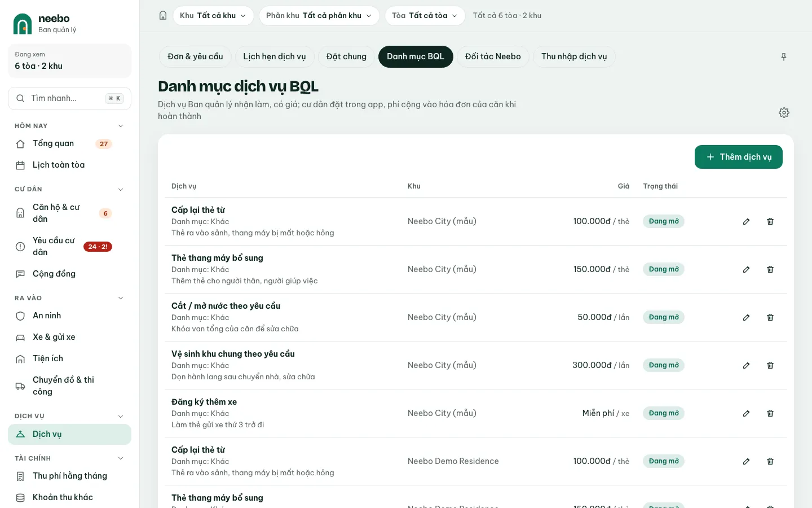Open Lịch toàn tòa in sidebar
The width and height of the screenshot is (812, 508).
(x=69, y=165)
